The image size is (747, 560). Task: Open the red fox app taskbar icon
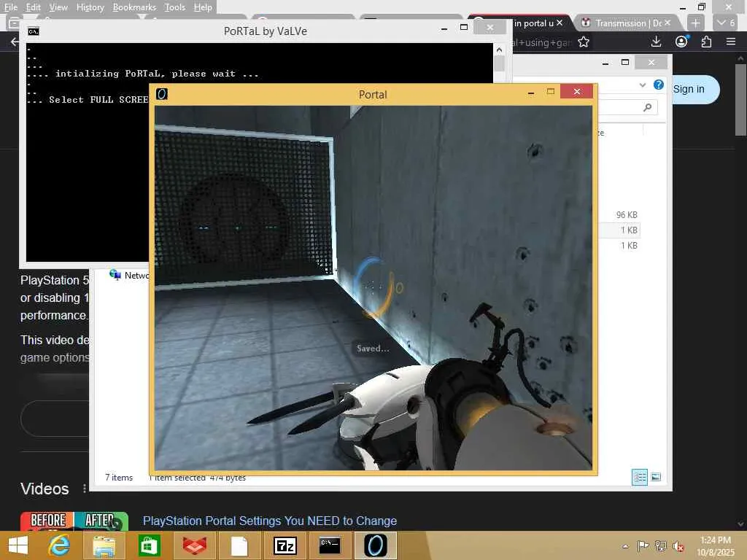coord(194,545)
